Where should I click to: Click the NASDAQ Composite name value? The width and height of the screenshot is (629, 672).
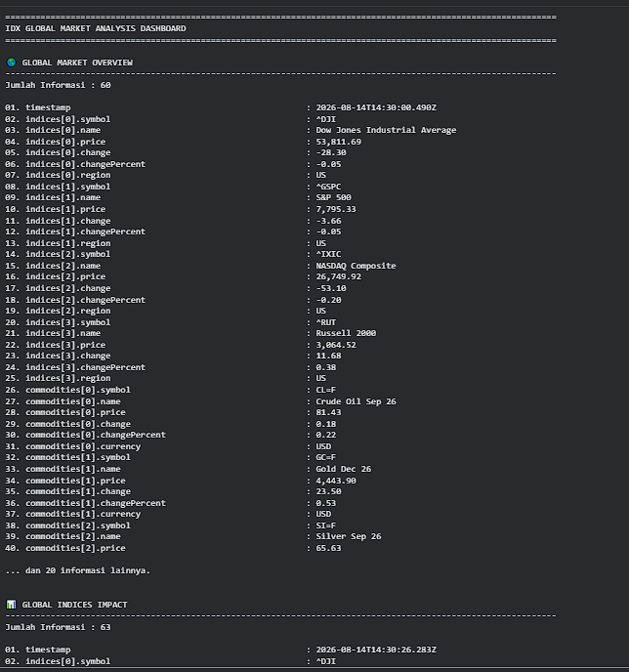point(356,266)
